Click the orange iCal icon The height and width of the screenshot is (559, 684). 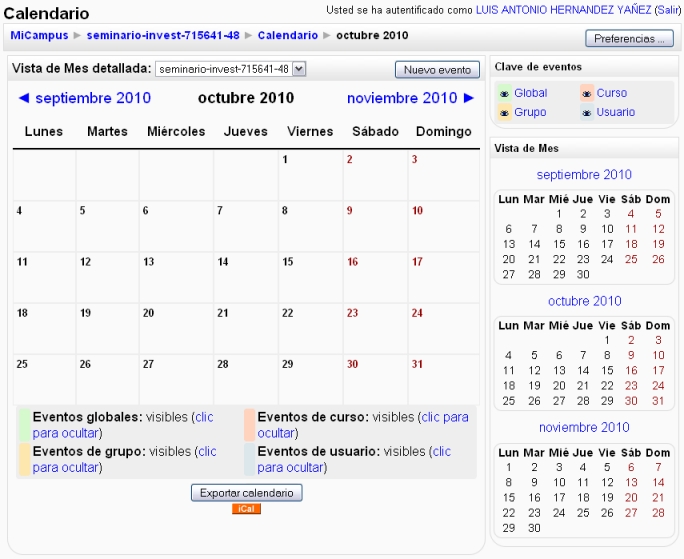point(246,510)
